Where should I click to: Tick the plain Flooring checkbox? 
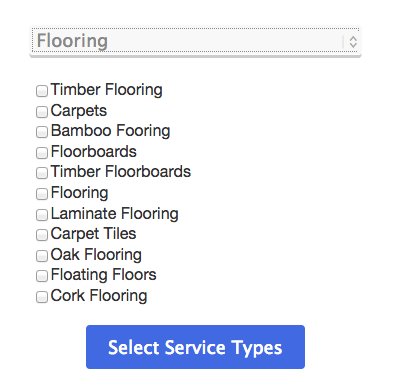point(42,194)
